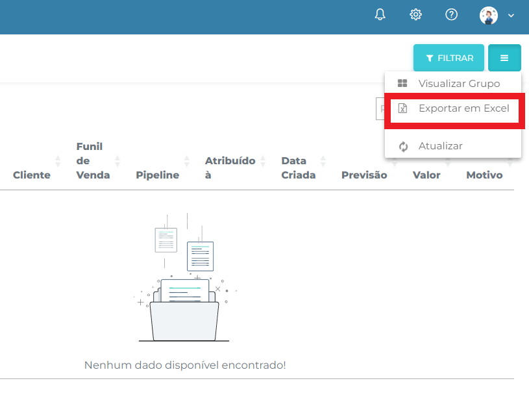Toggle the hamburger menu button
The width and height of the screenshot is (529, 420).
coord(504,58)
